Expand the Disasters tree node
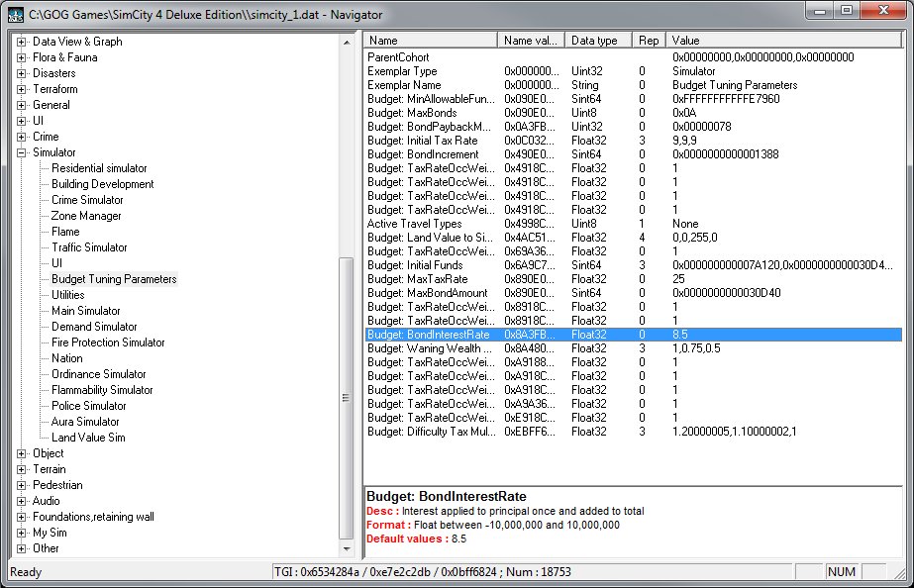The height and width of the screenshot is (588, 914). tap(22, 73)
